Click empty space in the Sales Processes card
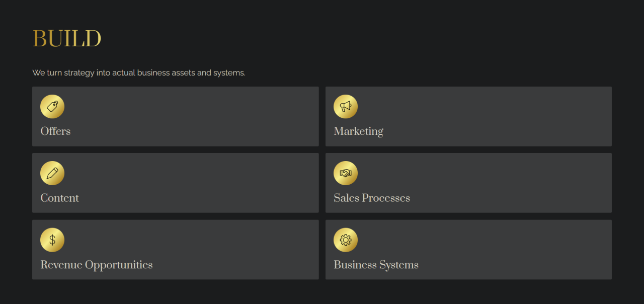The width and height of the screenshot is (644, 304). click(x=503, y=183)
